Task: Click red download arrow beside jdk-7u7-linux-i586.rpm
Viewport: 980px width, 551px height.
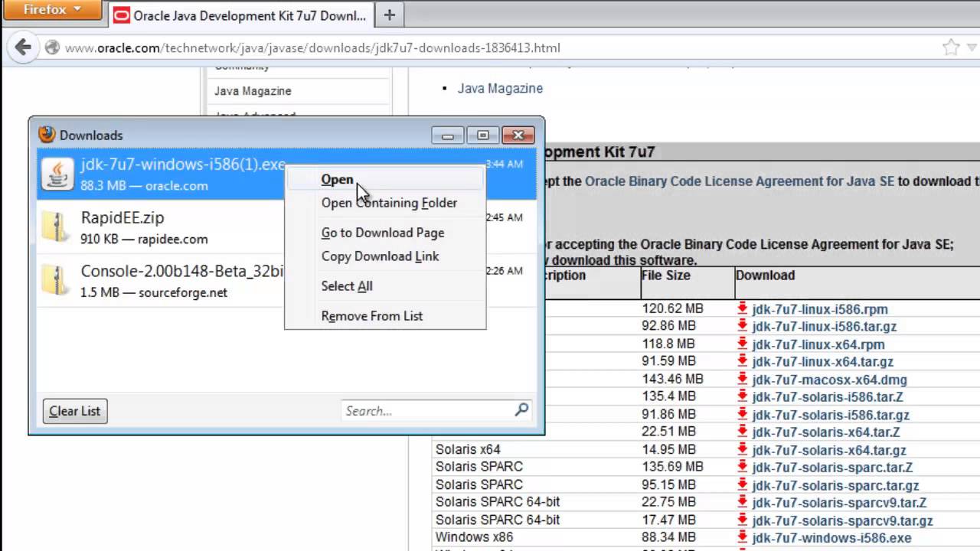Action: point(742,308)
